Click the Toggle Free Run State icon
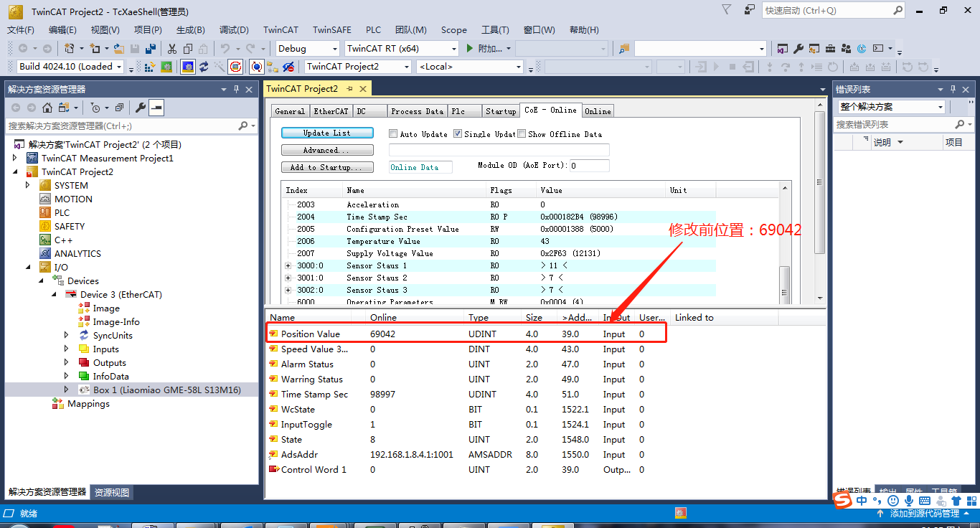This screenshot has width=980, height=528. [x=235, y=67]
